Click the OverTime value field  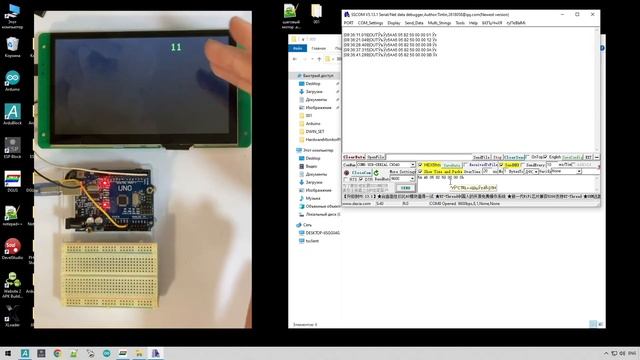[487, 171]
